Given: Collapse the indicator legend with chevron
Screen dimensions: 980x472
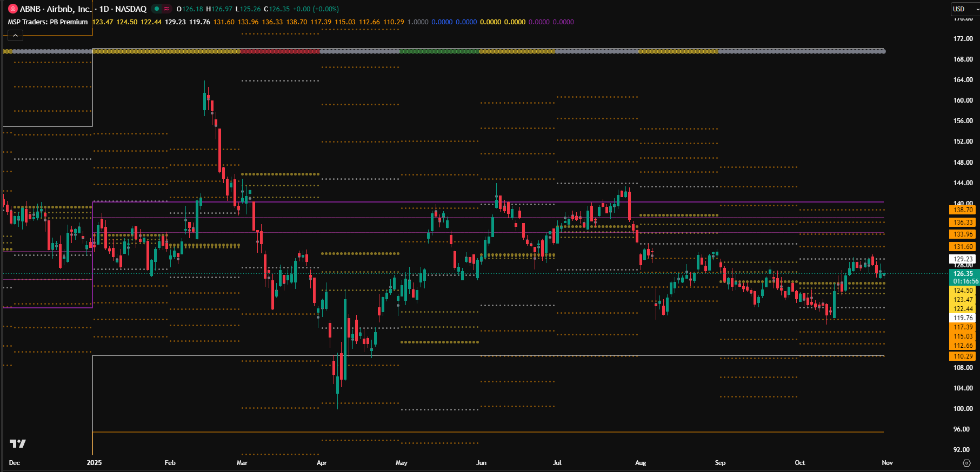Looking at the screenshot, I should pos(15,36).
